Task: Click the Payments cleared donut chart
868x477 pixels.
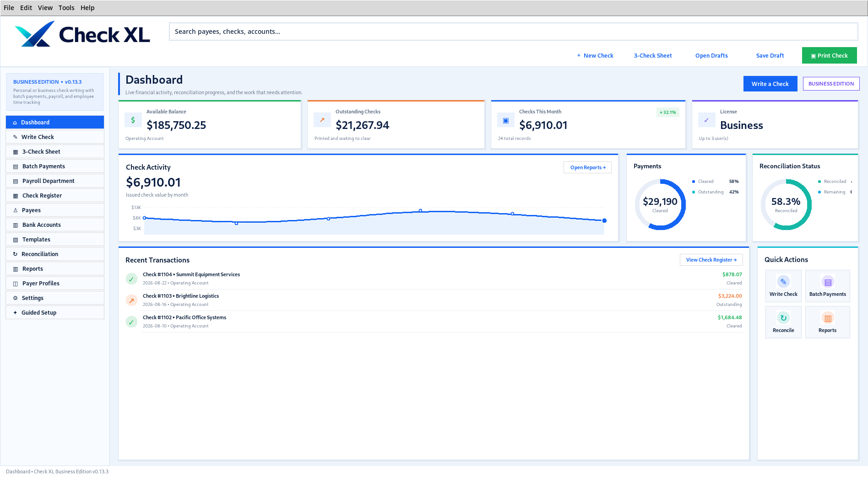Action: 660,204
